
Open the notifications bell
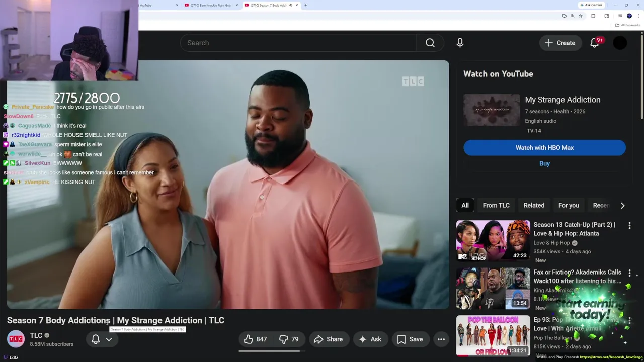tap(595, 43)
